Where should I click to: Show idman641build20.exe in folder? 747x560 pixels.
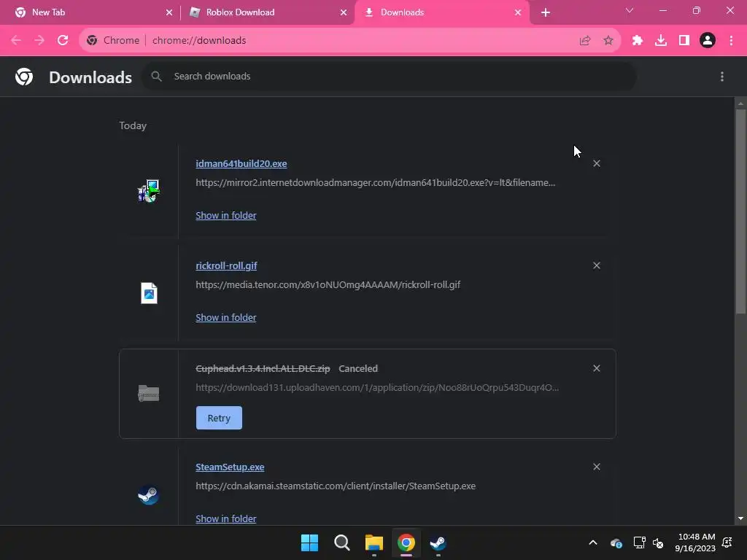[x=226, y=215]
